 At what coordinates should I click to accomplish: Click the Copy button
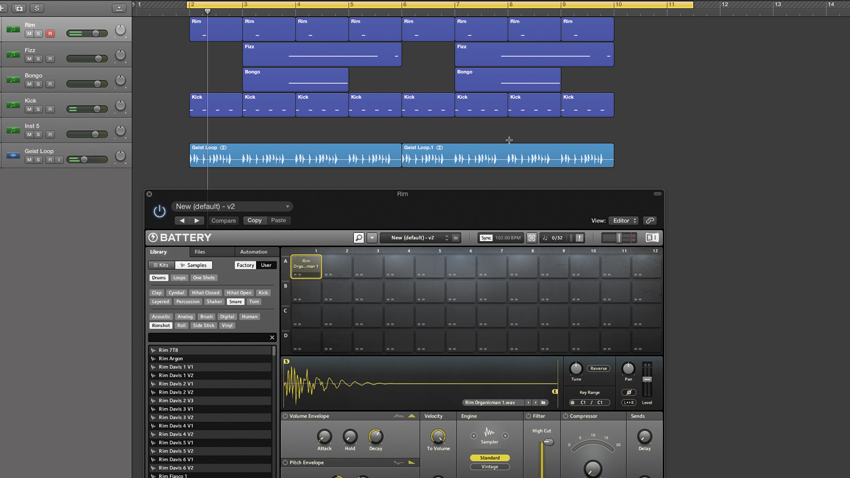click(x=254, y=221)
